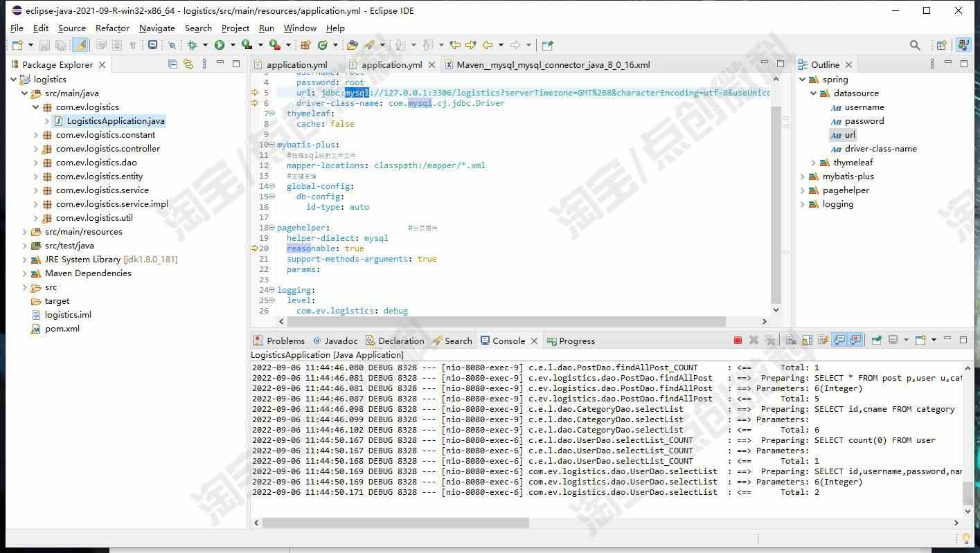Open the Debug button dropdown arrow
This screenshot has height=553, width=980.
204,45
